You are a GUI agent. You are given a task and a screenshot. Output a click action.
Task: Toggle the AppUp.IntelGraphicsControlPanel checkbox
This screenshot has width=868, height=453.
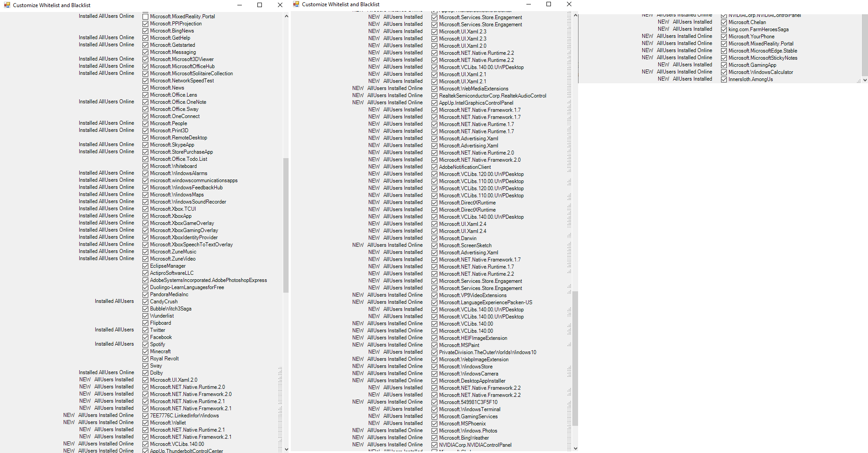(x=434, y=103)
